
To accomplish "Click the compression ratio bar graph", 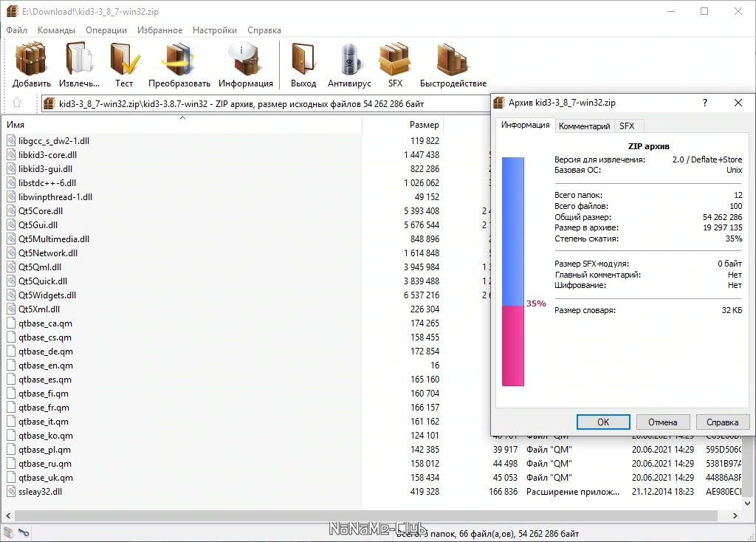I will [513, 272].
